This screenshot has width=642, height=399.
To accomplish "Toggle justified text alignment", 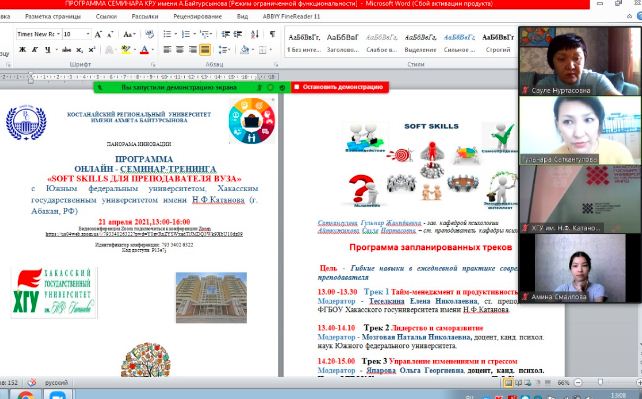I will pyautogui.click(x=205, y=50).
